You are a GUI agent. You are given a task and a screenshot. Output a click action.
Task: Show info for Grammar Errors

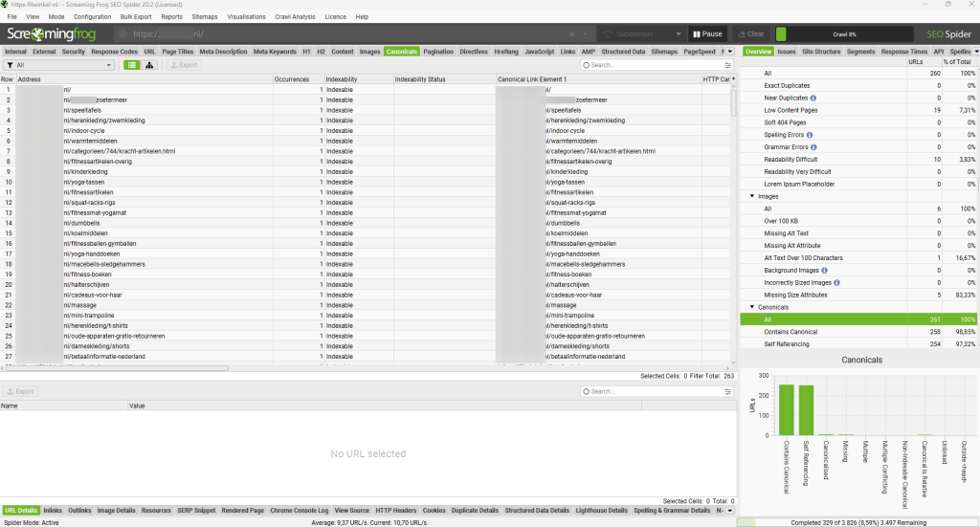pos(813,147)
